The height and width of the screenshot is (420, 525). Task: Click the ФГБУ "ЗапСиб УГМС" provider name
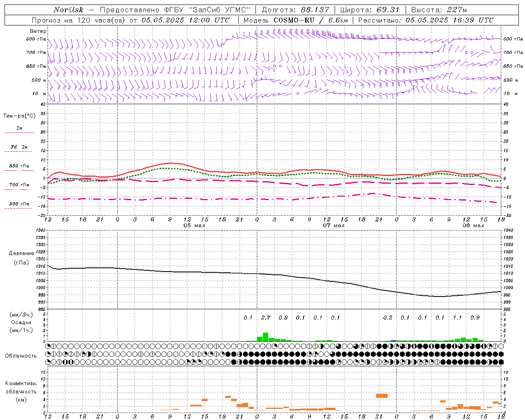[x=208, y=10]
